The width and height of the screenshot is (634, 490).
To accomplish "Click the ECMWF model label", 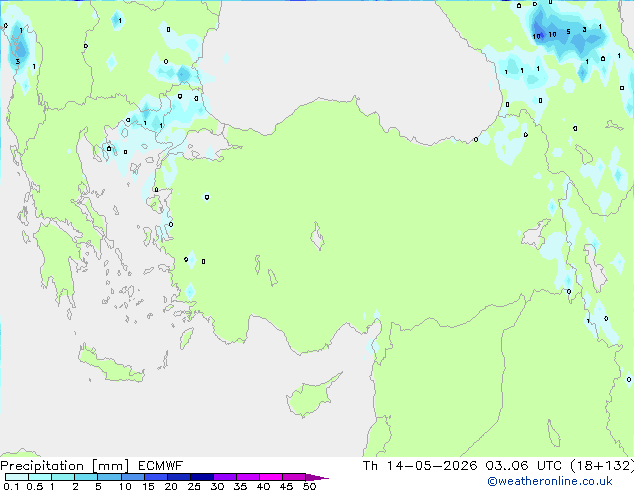I will (161, 466).
